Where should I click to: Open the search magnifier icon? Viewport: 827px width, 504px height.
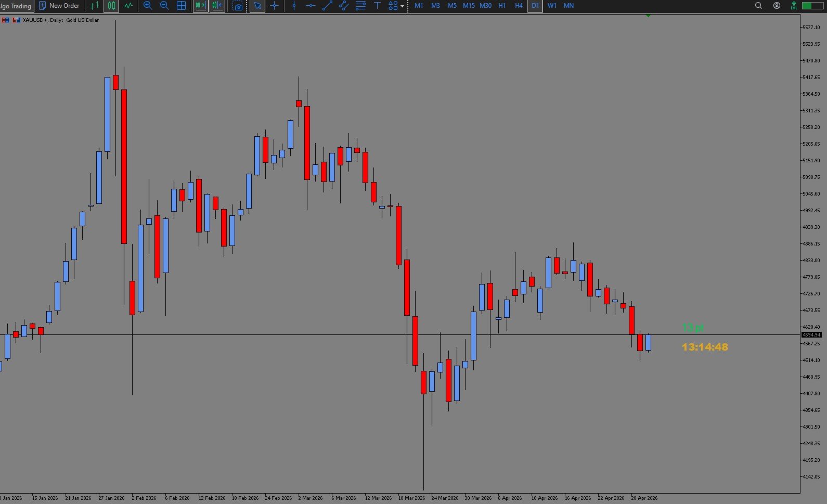pos(758,6)
